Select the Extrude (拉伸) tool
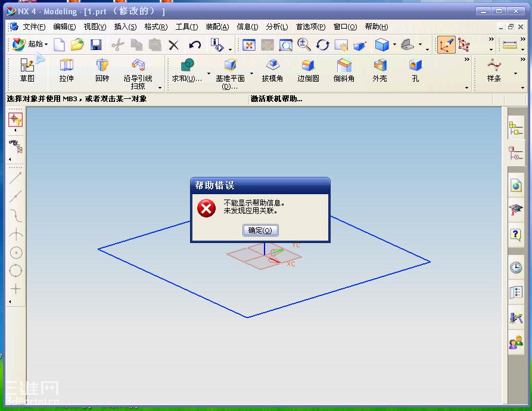 (x=67, y=70)
